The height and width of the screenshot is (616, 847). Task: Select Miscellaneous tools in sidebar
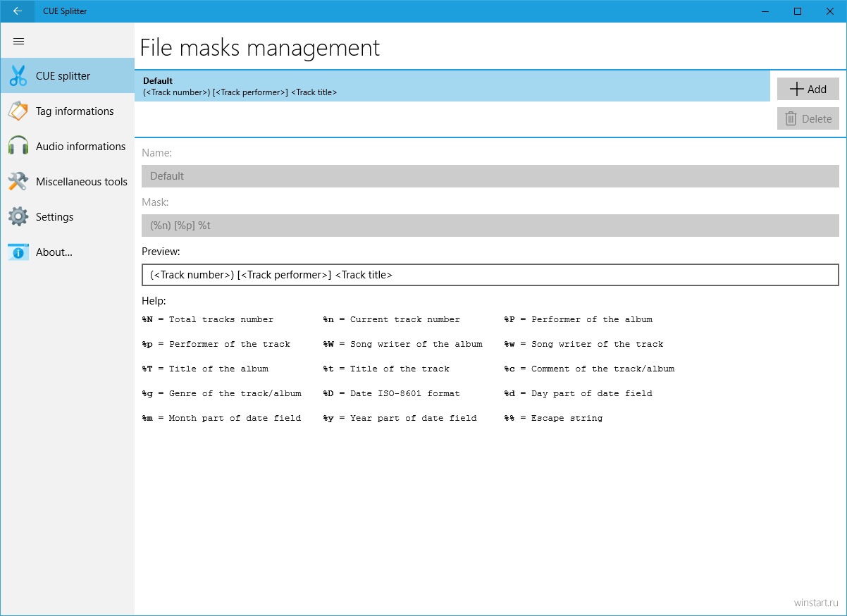82,182
